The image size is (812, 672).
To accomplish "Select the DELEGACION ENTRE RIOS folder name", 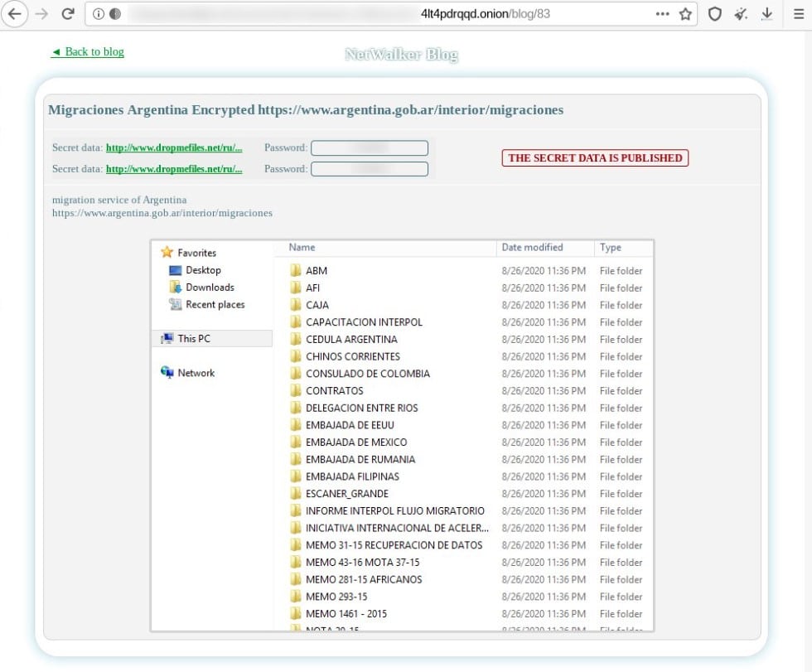I will pyautogui.click(x=361, y=408).
